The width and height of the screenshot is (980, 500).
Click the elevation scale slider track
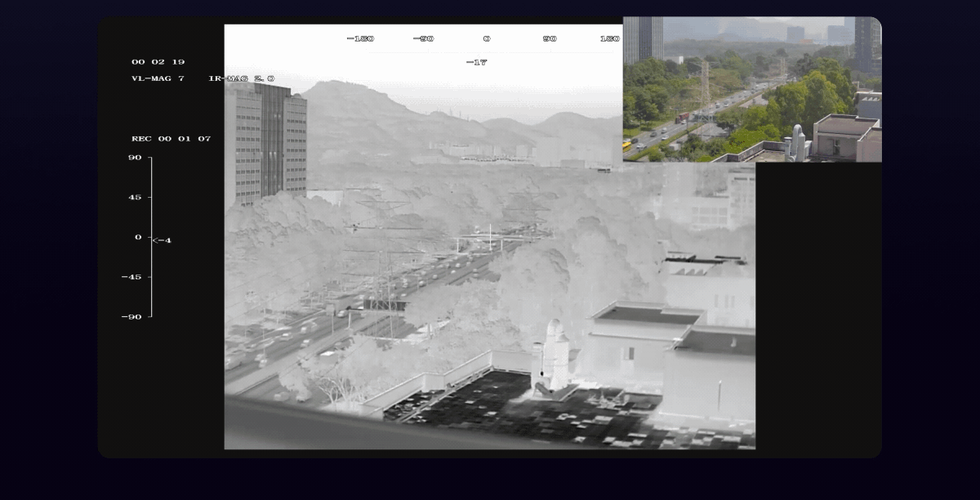click(150, 237)
